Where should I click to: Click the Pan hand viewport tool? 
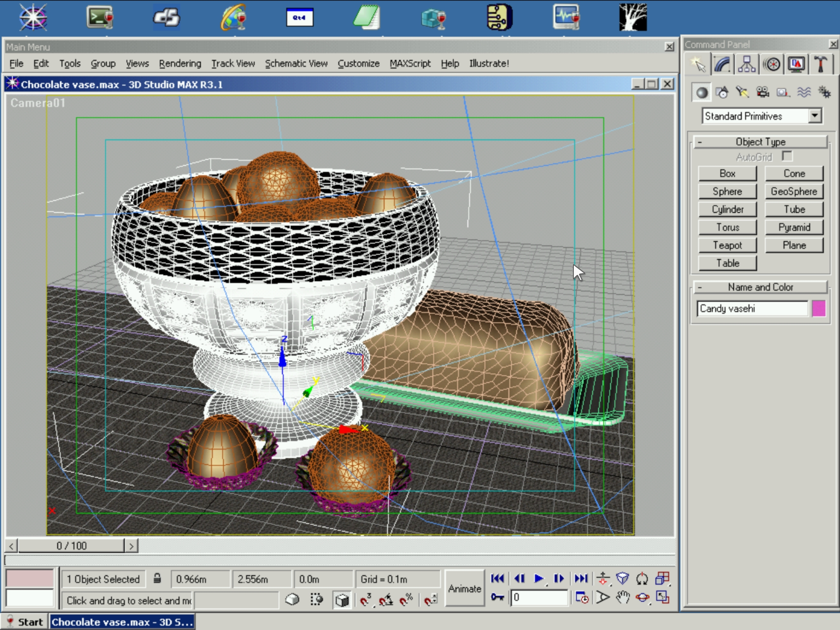click(x=623, y=598)
